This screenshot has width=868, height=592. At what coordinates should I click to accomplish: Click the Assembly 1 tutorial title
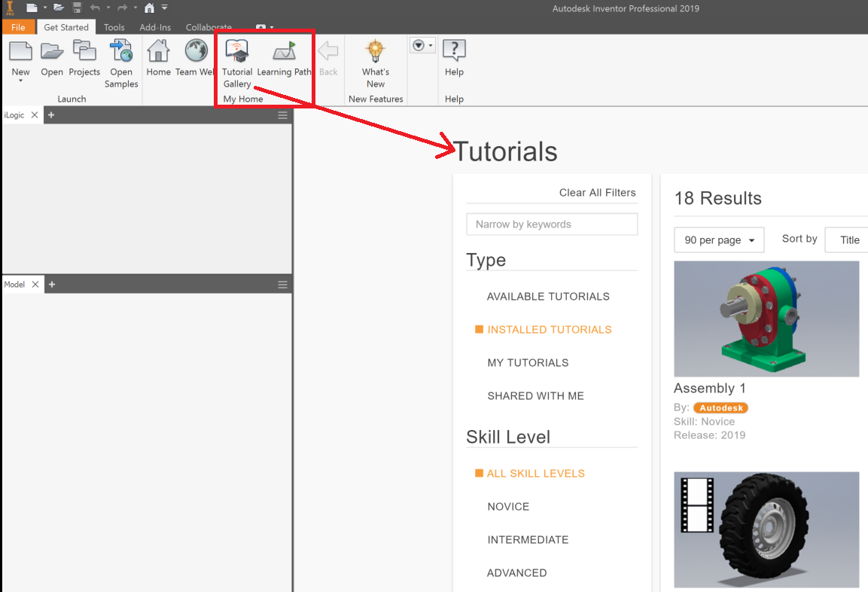coord(710,389)
